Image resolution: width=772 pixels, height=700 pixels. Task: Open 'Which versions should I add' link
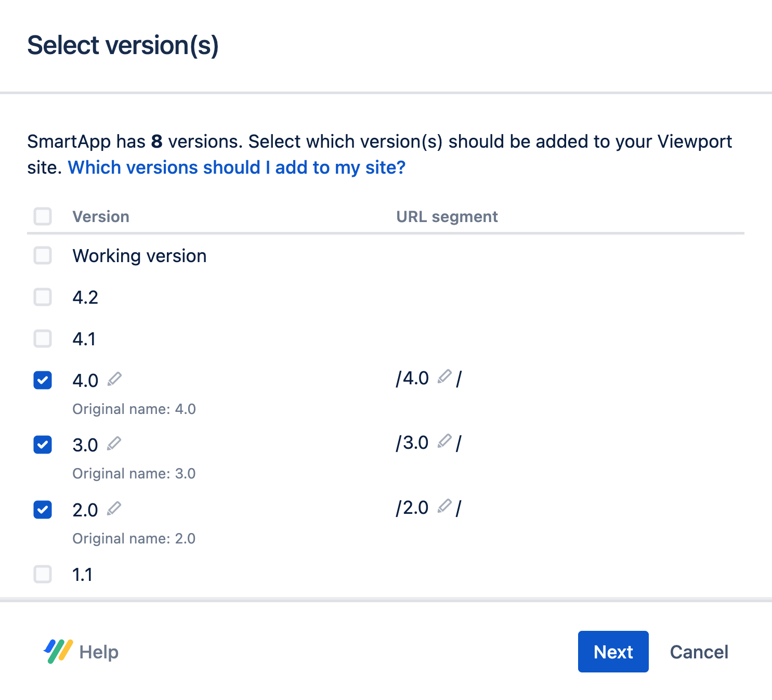pos(237,167)
